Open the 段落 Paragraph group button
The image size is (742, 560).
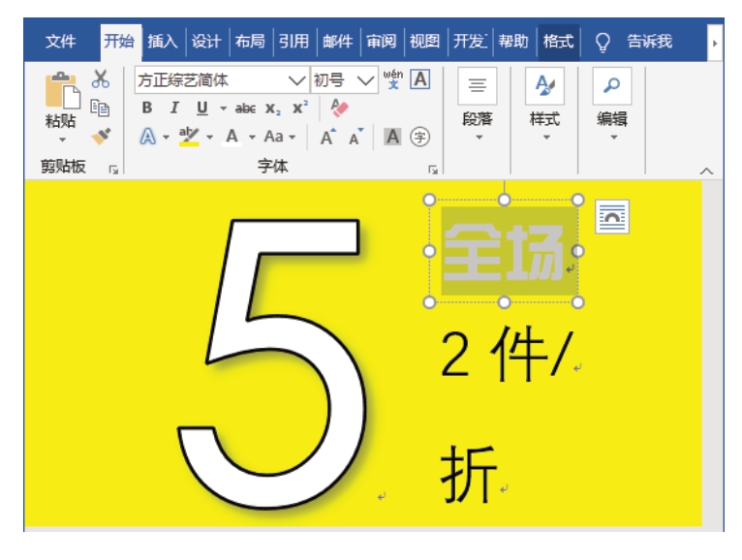tap(477, 104)
